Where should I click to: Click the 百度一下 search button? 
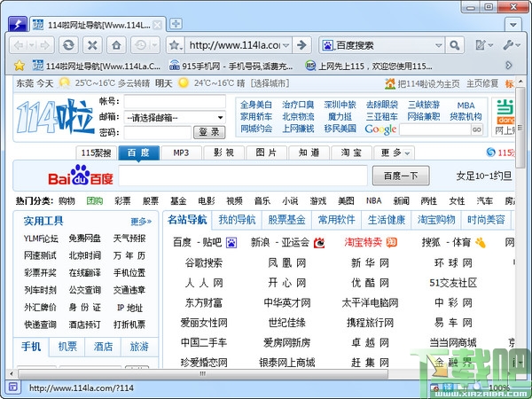coord(401,176)
